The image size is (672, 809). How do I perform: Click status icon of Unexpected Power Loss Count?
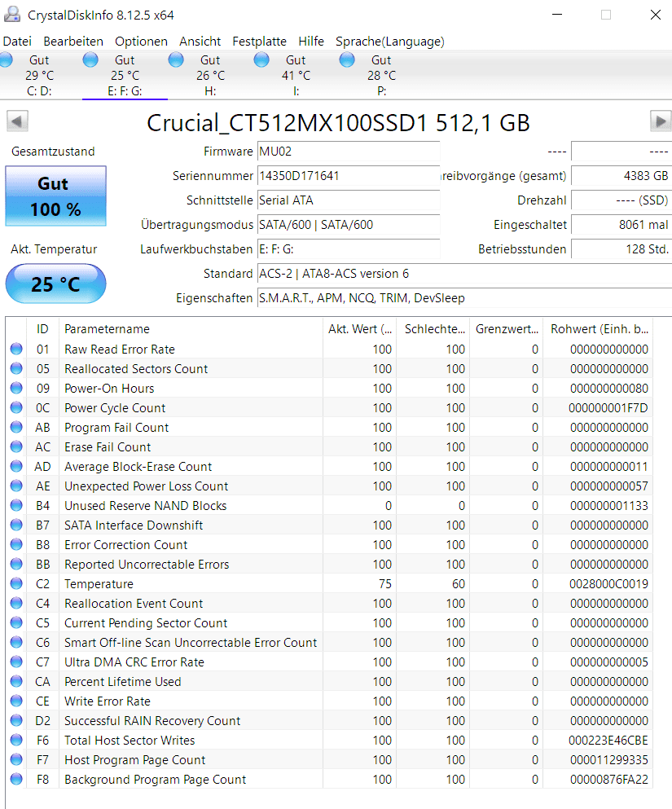[16, 486]
